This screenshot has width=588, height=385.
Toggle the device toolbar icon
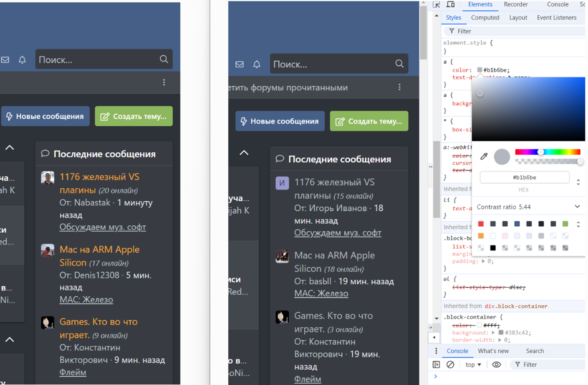pyautogui.click(x=450, y=5)
